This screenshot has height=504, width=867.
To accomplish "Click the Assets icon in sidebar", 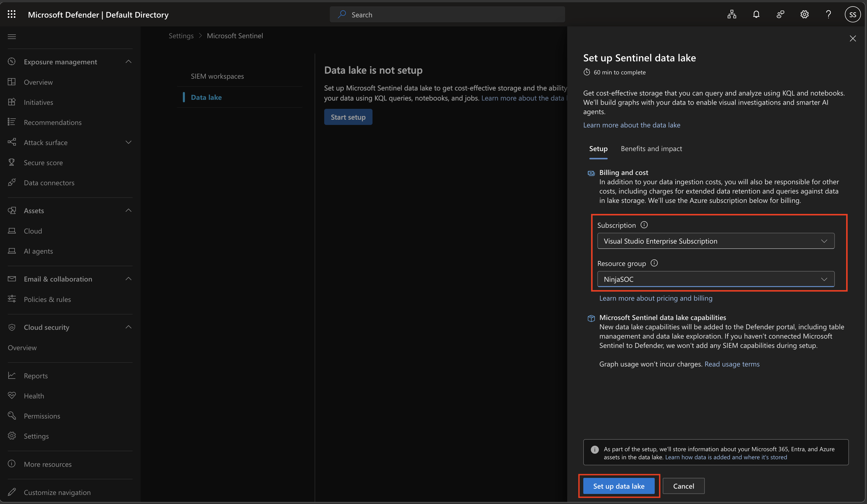I will (12, 210).
